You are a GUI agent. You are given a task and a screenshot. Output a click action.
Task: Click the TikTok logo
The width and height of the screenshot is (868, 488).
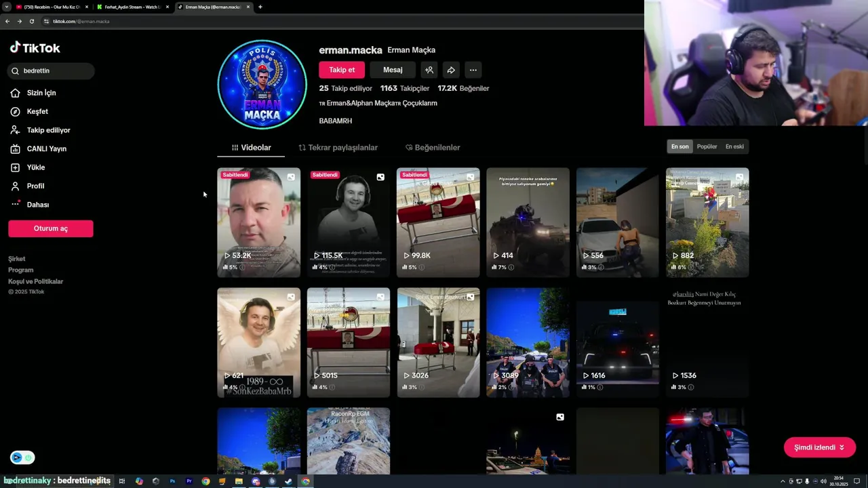[x=35, y=47]
